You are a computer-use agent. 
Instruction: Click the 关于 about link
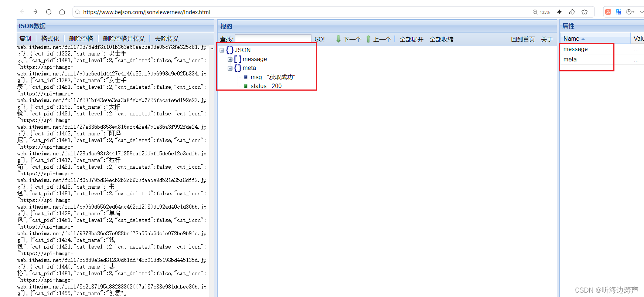click(547, 39)
